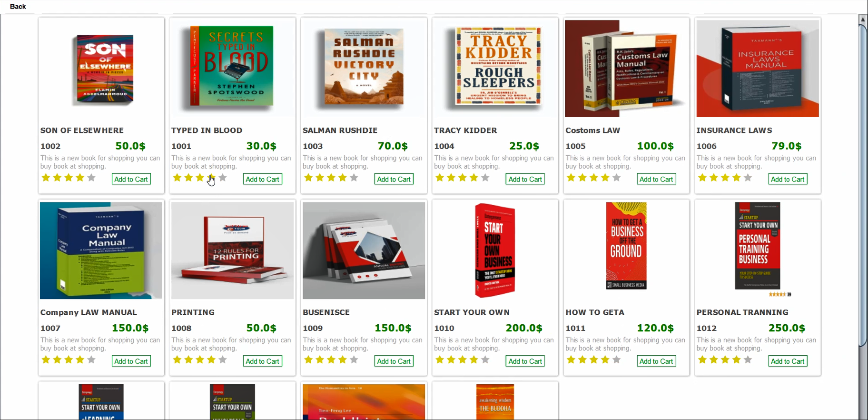Click third star for HOW TO GETA

(x=594, y=360)
